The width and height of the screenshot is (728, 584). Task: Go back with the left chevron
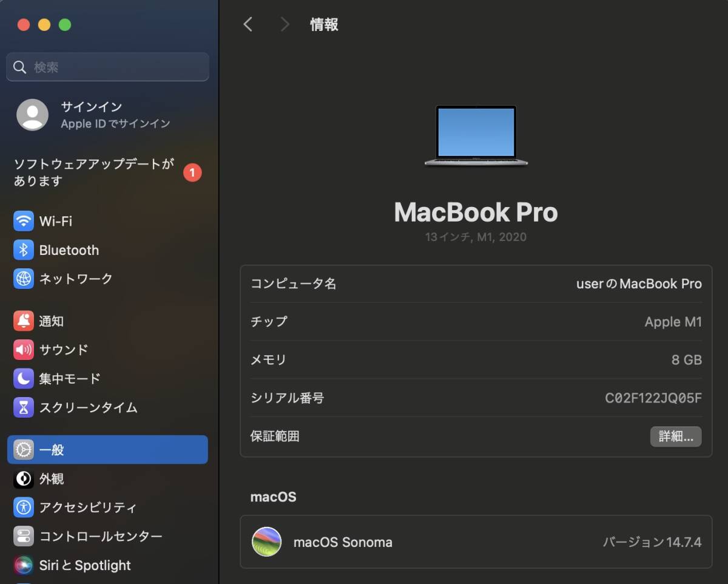click(x=248, y=24)
